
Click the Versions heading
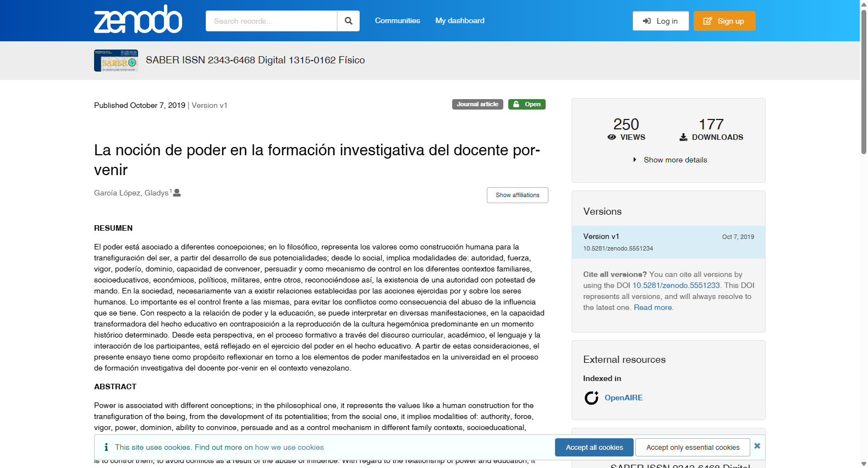[x=602, y=211]
